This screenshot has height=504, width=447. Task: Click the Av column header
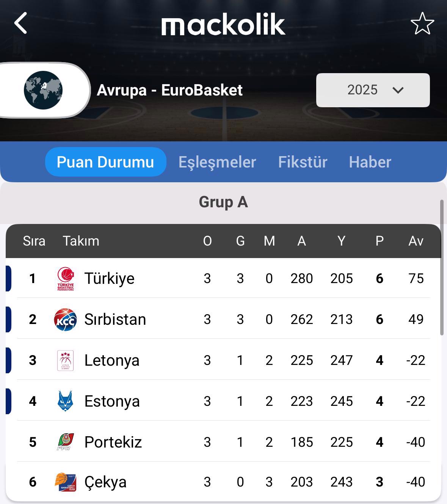(x=416, y=241)
